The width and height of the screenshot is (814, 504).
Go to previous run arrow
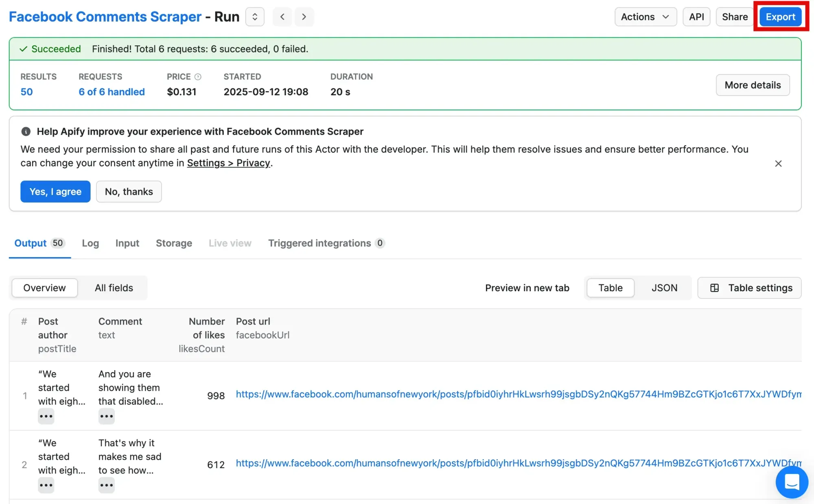(282, 17)
